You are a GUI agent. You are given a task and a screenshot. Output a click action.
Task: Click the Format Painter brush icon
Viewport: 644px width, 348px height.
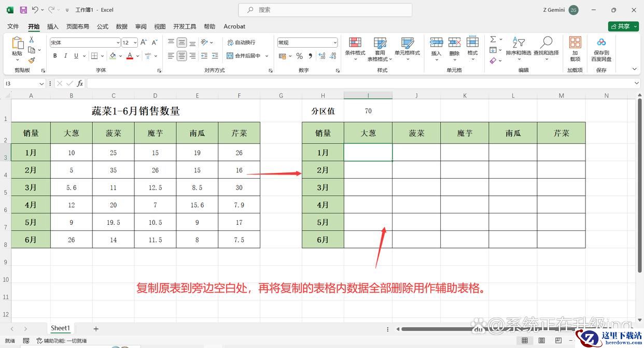(x=32, y=61)
